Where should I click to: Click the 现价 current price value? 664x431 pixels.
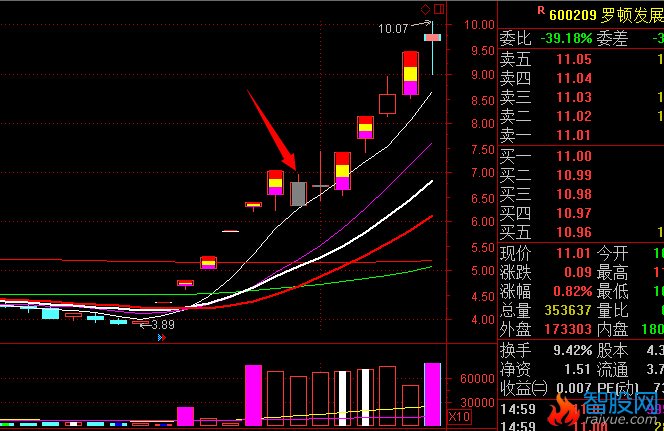pyautogui.click(x=574, y=253)
